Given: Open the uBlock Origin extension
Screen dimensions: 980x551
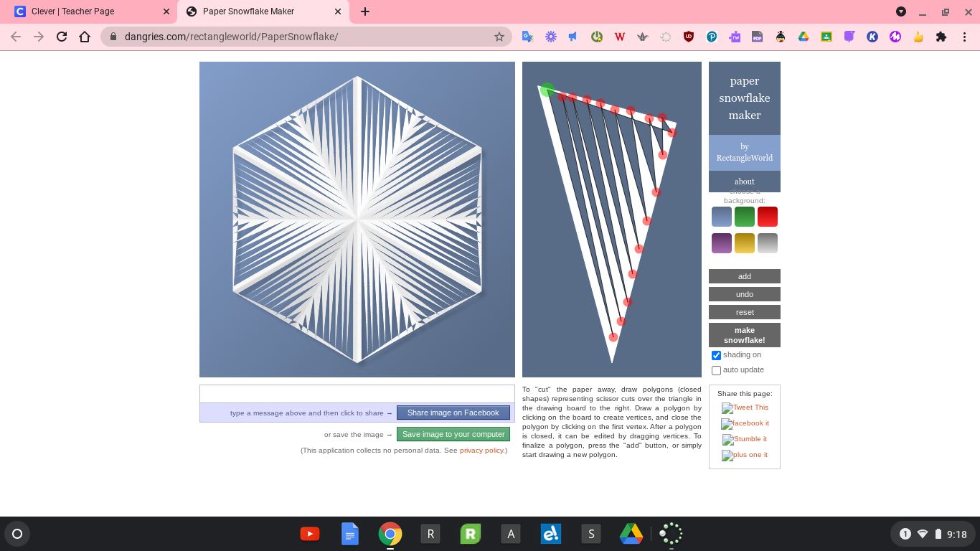Looking at the screenshot, I should click(689, 37).
